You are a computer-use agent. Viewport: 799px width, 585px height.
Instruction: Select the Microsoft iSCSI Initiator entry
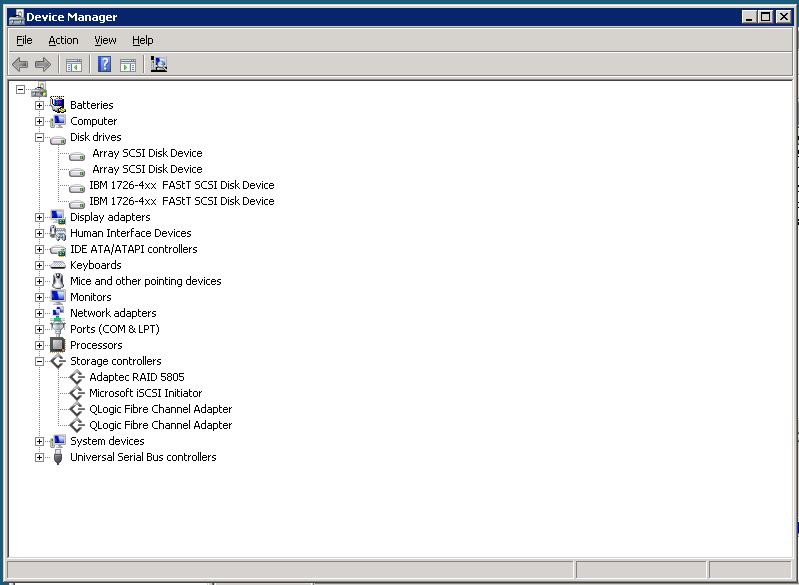coord(145,393)
